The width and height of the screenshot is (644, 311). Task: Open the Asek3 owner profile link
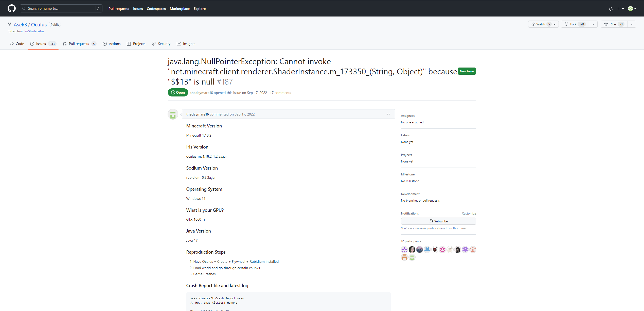pyautogui.click(x=20, y=25)
